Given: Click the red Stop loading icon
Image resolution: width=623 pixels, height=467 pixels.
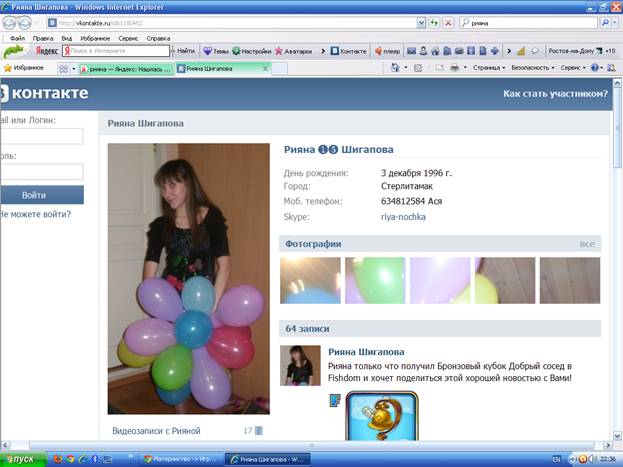Looking at the screenshot, I should point(448,23).
